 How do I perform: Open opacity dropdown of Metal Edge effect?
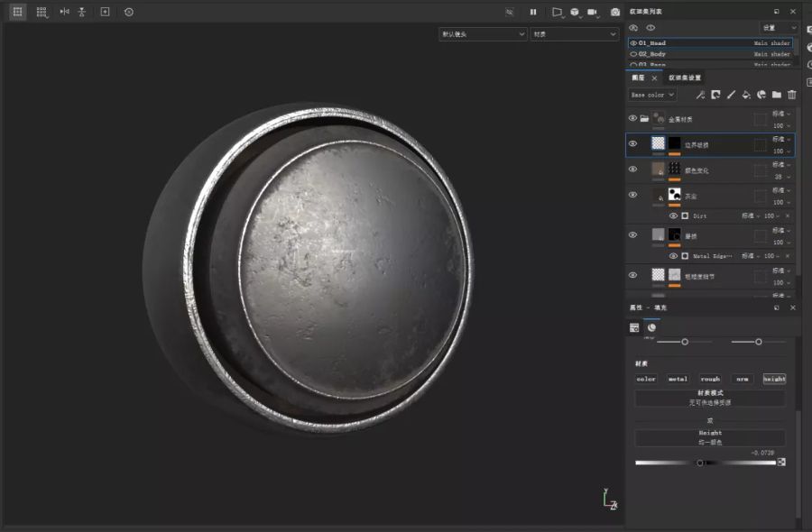tap(771, 256)
